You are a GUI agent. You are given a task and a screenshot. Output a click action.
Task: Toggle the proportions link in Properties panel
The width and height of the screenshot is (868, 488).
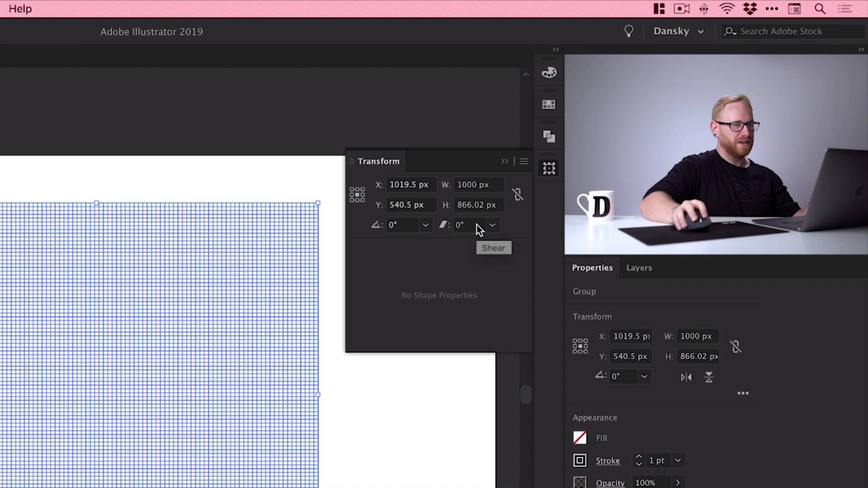[736, 347]
